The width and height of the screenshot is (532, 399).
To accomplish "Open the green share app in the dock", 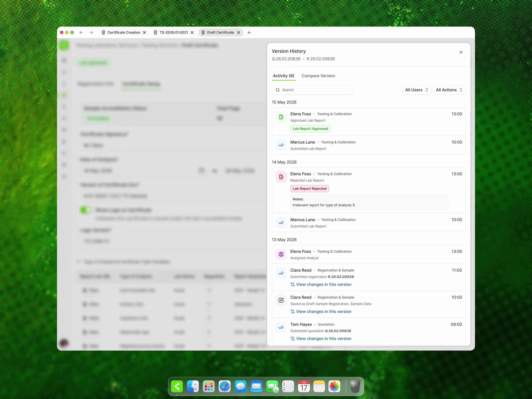I will [177, 386].
